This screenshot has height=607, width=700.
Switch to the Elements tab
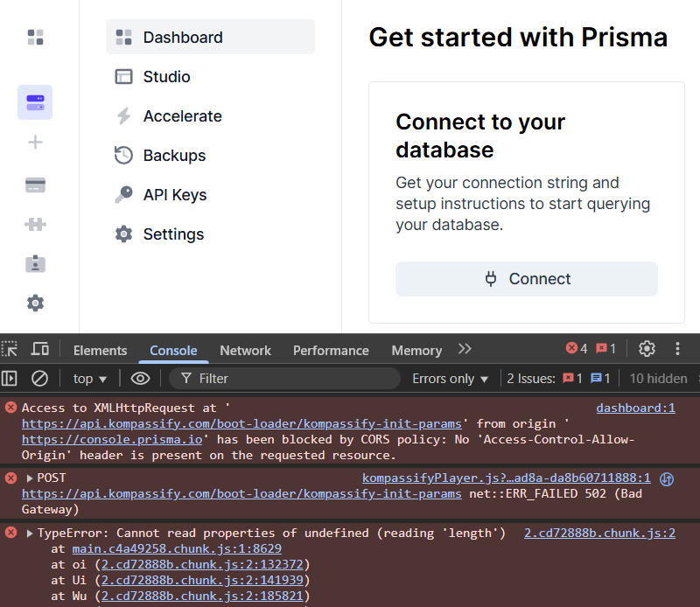100,351
